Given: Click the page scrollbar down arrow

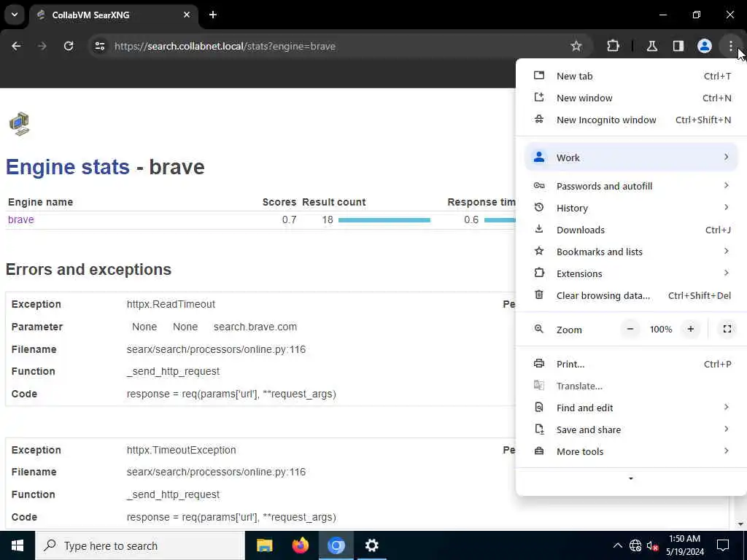Looking at the screenshot, I should [x=740, y=524].
